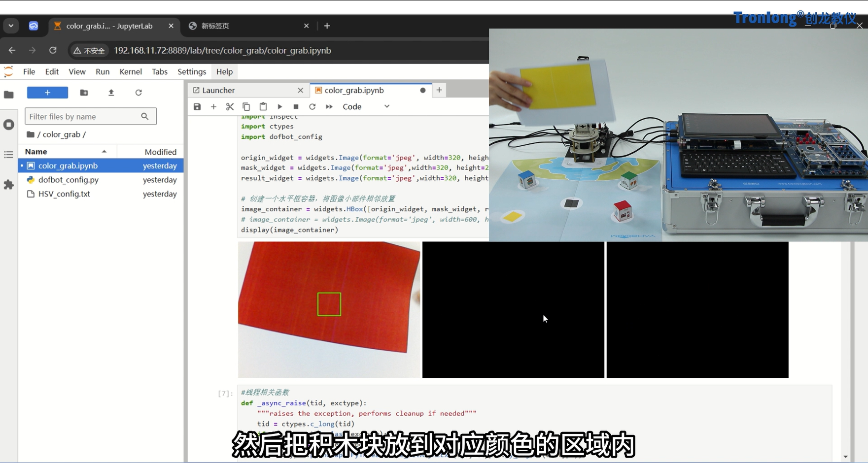Save the notebook with the disk icon
The width and height of the screenshot is (868, 463).
coord(197,106)
